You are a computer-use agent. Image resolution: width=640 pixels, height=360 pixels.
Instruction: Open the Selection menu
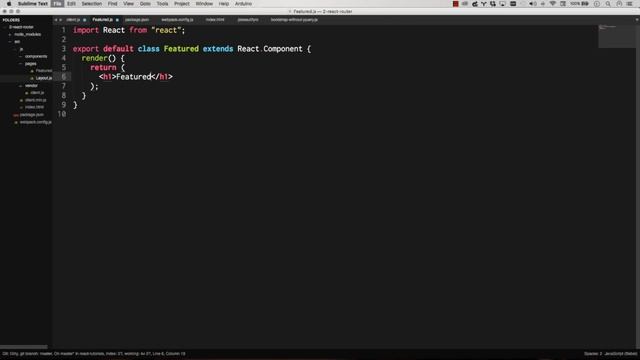point(91,4)
